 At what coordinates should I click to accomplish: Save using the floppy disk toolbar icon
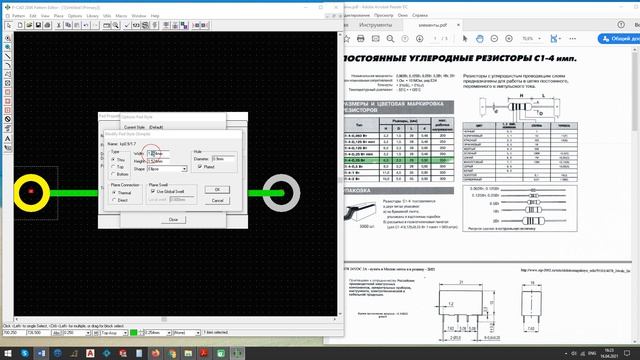38,25
